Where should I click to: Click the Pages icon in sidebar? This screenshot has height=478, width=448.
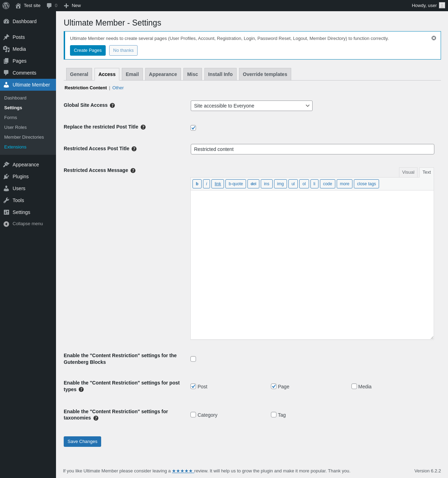tap(6, 61)
